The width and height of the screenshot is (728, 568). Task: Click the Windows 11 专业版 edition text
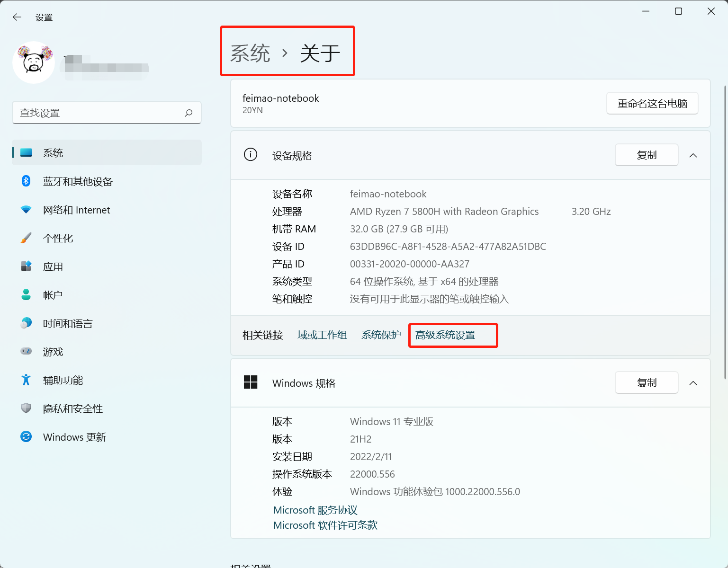392,421
